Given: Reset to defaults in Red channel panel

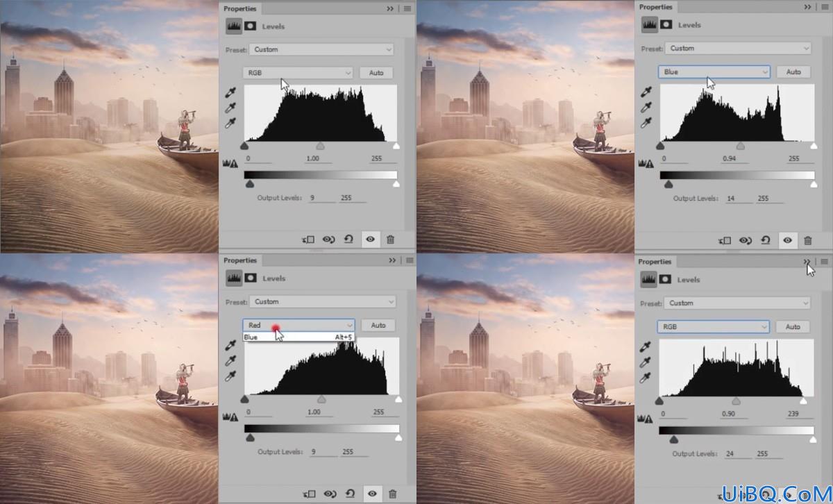Looking at the screenshot, I should point(349,493).
